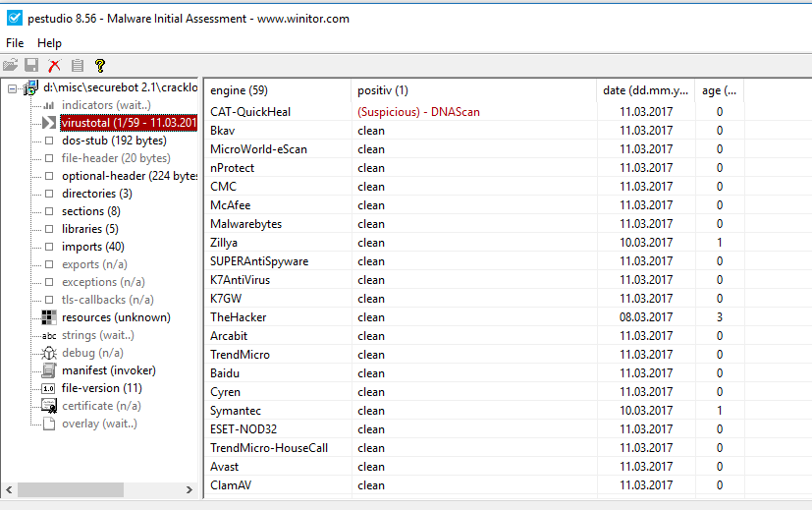Tick the sections checkbox
The height and width of the screenshot is (510, 812).
coord(49,211)
